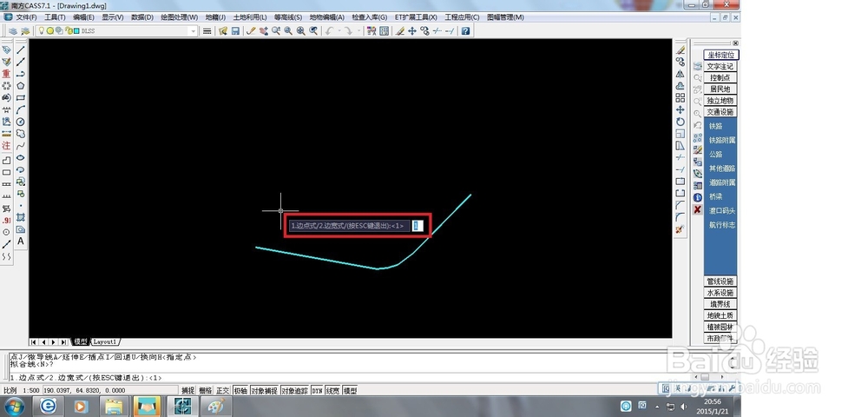Screen dimensions: 868x417
Task: Click the red '.91' elevation point icon
Action: (x=6, y=221)
